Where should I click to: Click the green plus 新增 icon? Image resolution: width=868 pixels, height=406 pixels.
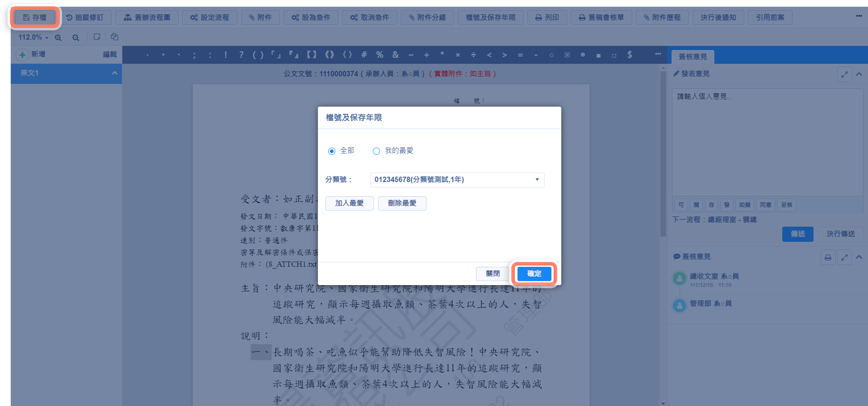[22, 54]
